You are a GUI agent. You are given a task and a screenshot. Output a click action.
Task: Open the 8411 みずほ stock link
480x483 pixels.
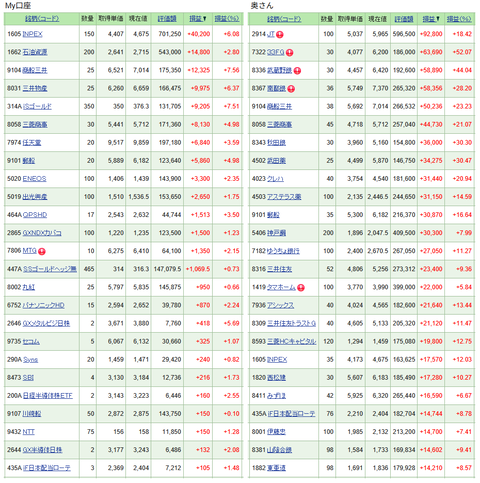[276, 396]
